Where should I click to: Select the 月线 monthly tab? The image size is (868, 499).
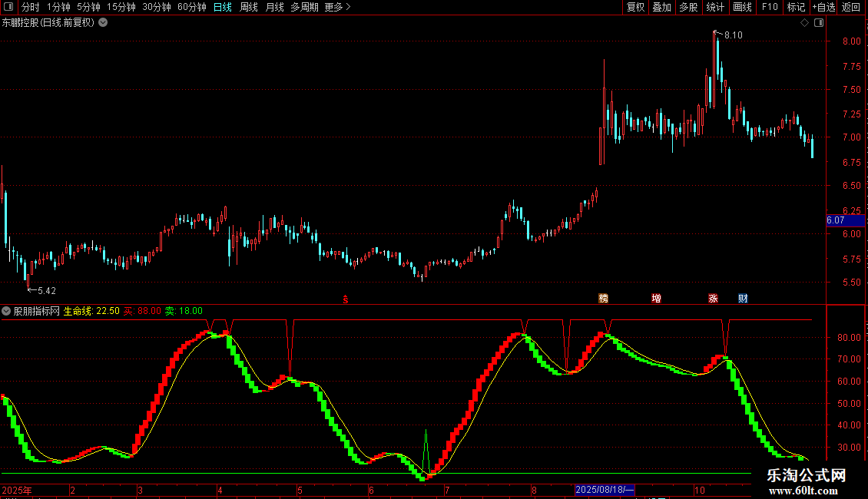(x=274, y=7)
